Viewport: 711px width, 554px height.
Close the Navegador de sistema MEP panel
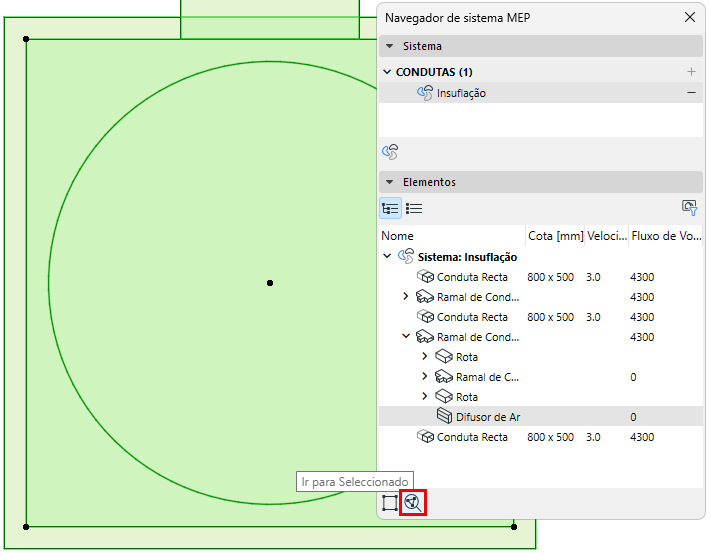coord(690,17)
